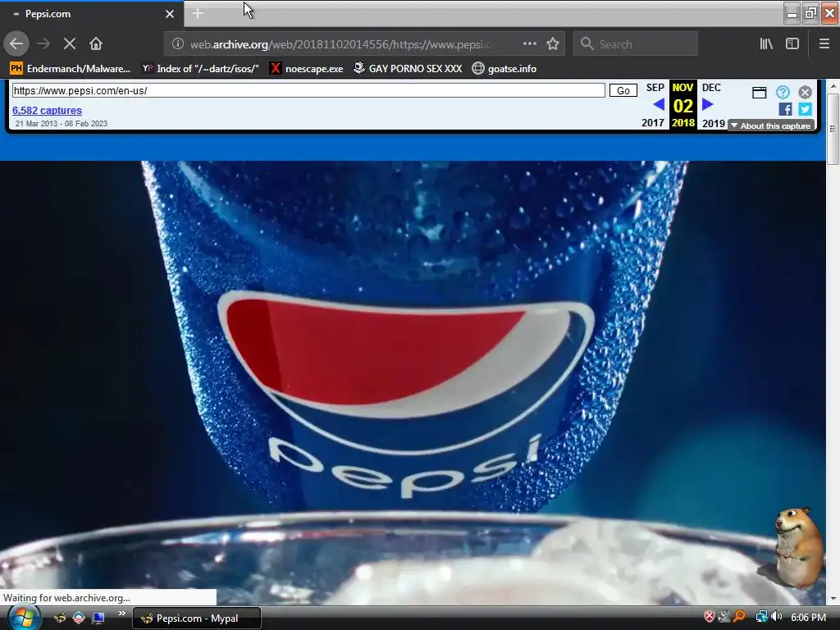840x630 pixels.
Task: Expand About this capture
Action: point(771,126)
